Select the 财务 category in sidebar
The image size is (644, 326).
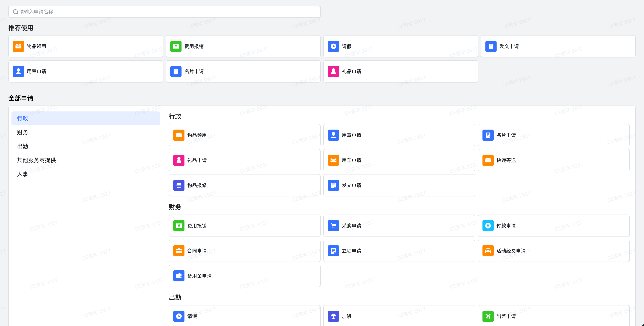[22, 132]
